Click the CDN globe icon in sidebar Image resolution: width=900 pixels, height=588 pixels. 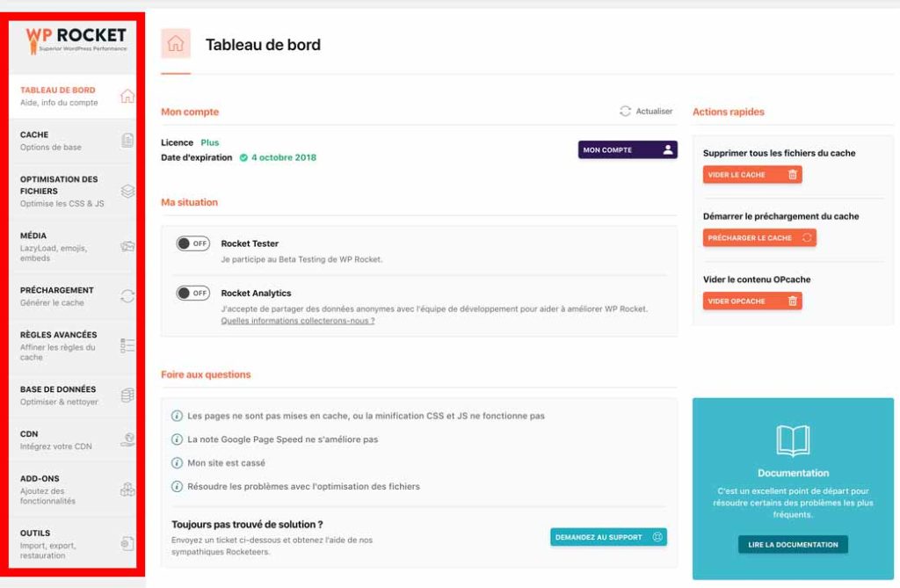pyautogui.click(x=127, y=439)
